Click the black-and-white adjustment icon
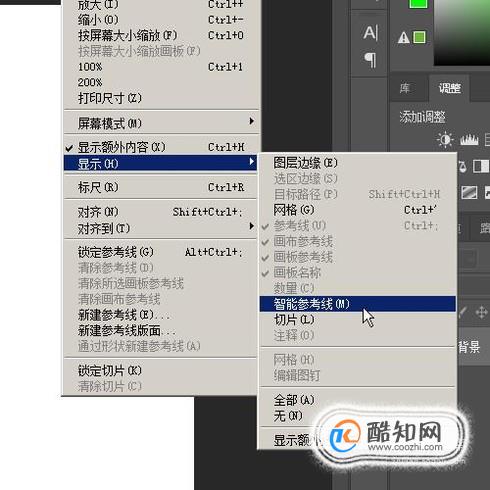 click(481, 166)
